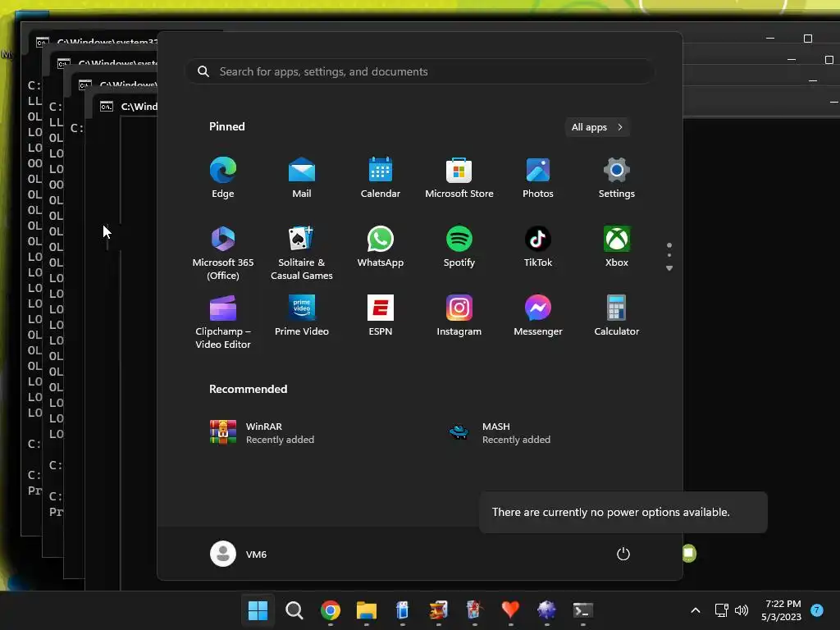Open the Xbox app

click(x=617, y=247)
